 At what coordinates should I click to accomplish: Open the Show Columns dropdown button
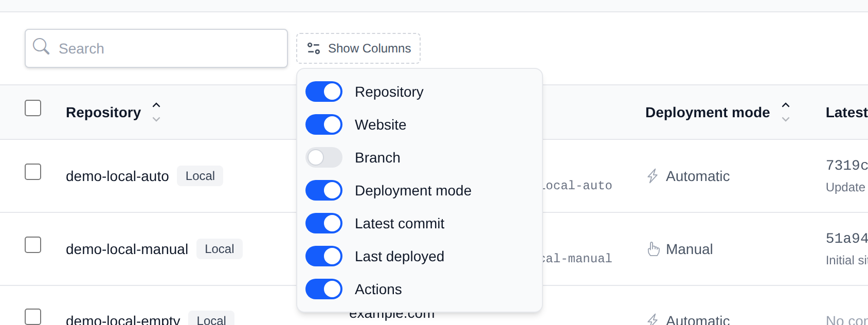(358, 48)
